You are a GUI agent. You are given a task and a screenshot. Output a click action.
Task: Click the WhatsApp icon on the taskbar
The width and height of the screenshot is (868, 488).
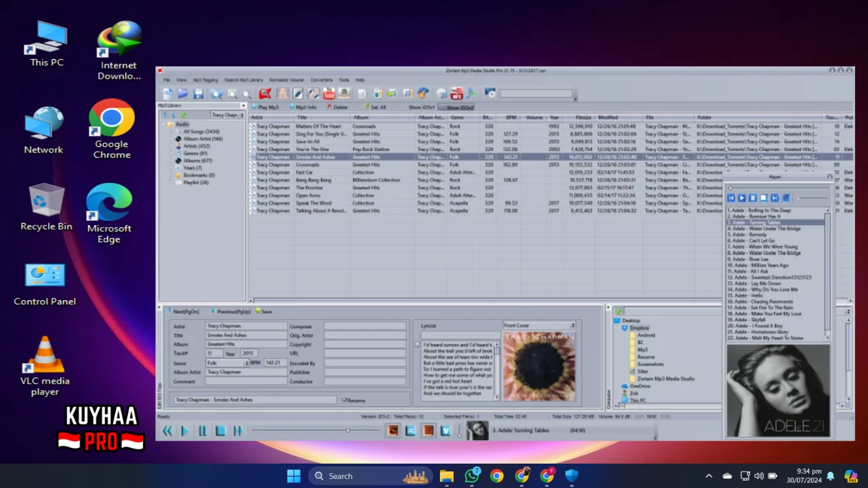[x=472, y=476]
